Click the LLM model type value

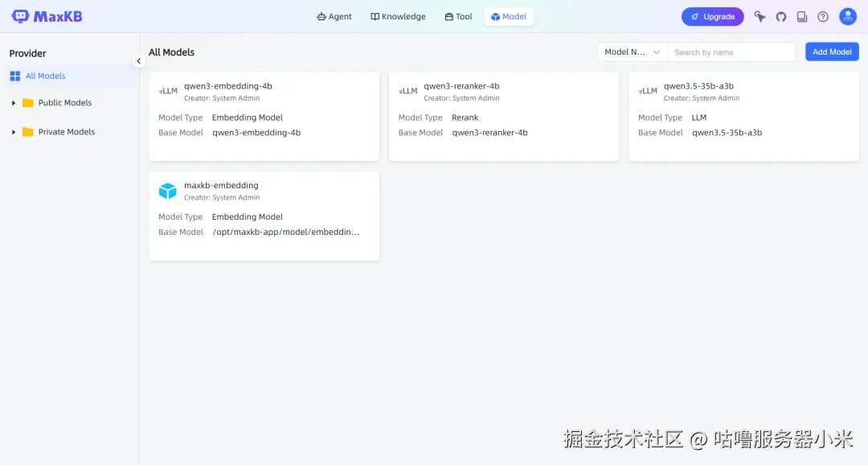(x=699, y=117)
